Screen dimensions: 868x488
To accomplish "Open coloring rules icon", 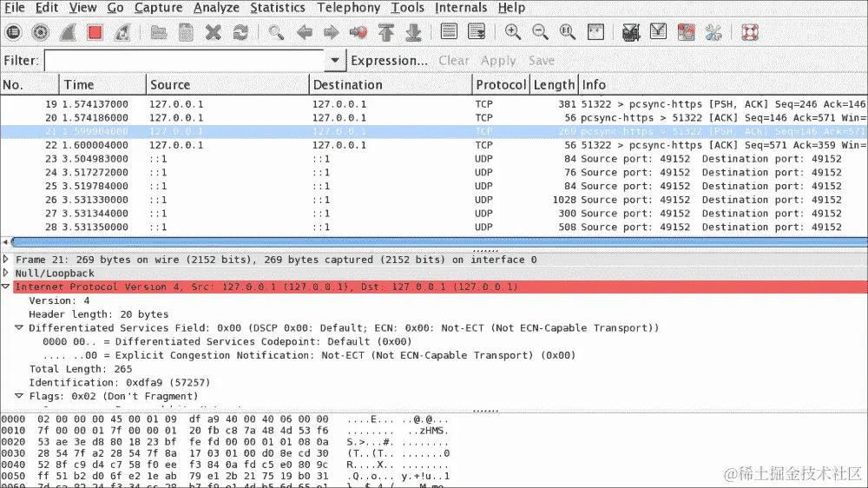I will (x=686, y=32).
